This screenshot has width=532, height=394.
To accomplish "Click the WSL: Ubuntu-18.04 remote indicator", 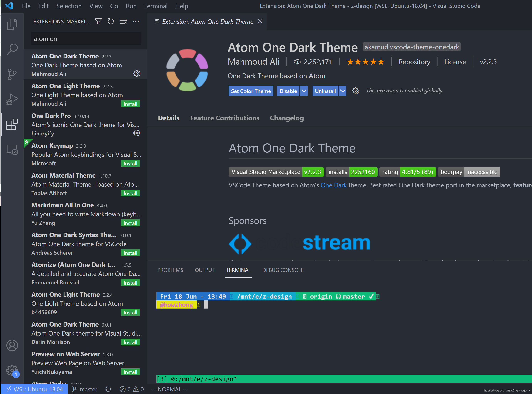I will [34, 389].
